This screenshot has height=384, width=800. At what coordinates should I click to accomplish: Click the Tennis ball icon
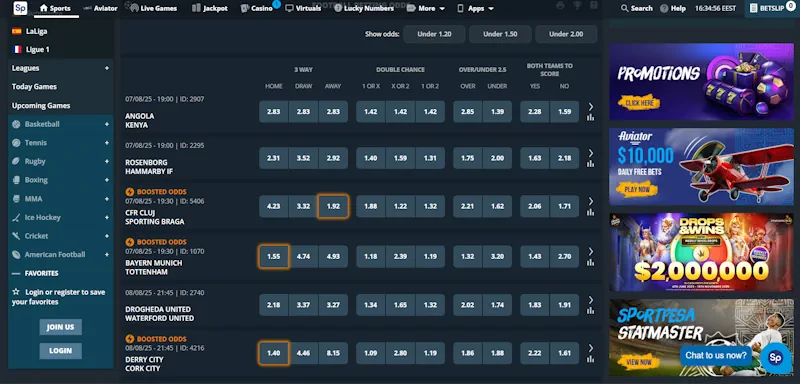pos(16,143)
